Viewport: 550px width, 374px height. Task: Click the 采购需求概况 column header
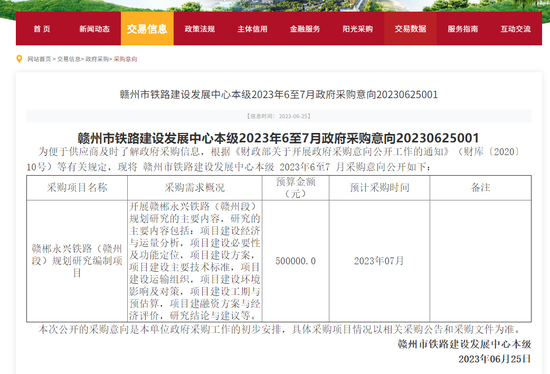point(195,188)
